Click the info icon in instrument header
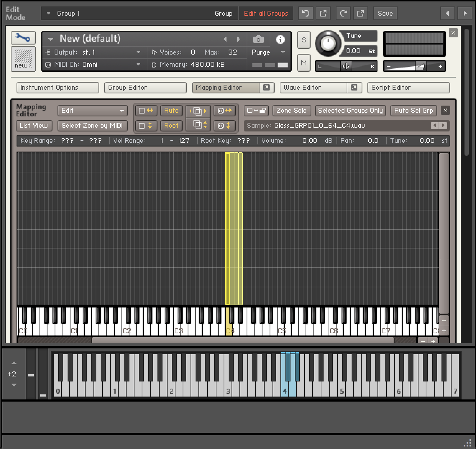Screen dimensions: 476x449 [x=280, y=39]
